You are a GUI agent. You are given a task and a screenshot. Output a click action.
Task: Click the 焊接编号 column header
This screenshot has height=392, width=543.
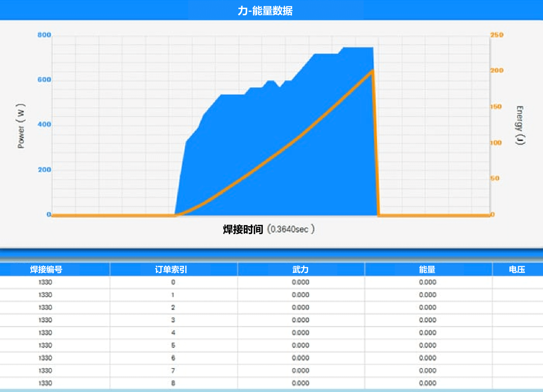tap(46, 270)
